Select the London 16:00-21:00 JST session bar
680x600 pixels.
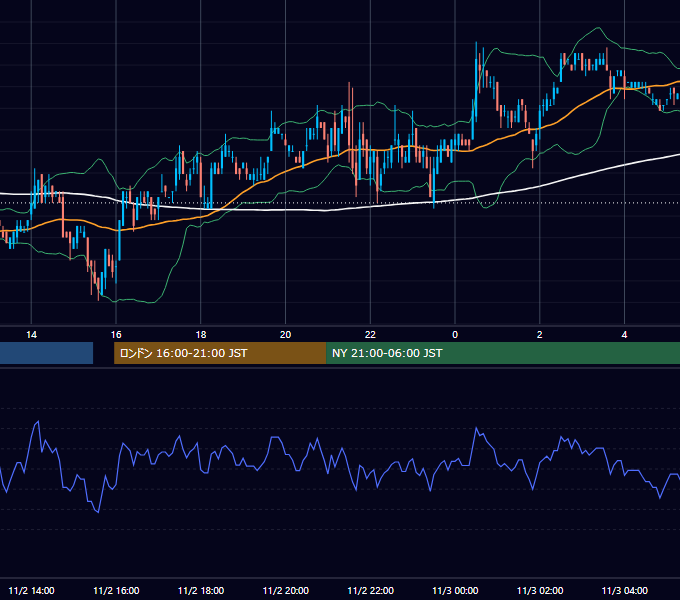pos(220,353)
